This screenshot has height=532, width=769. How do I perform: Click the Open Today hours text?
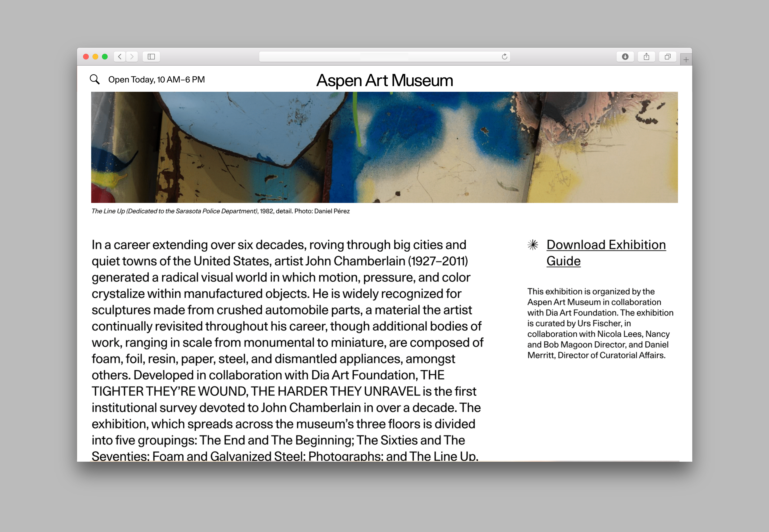pyautogui.click(x=156, y=80)
